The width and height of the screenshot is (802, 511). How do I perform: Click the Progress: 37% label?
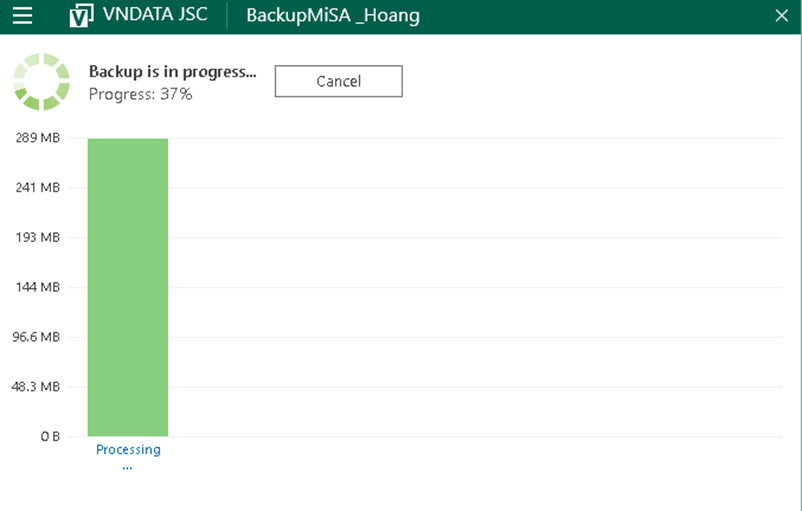coord(140,94)
